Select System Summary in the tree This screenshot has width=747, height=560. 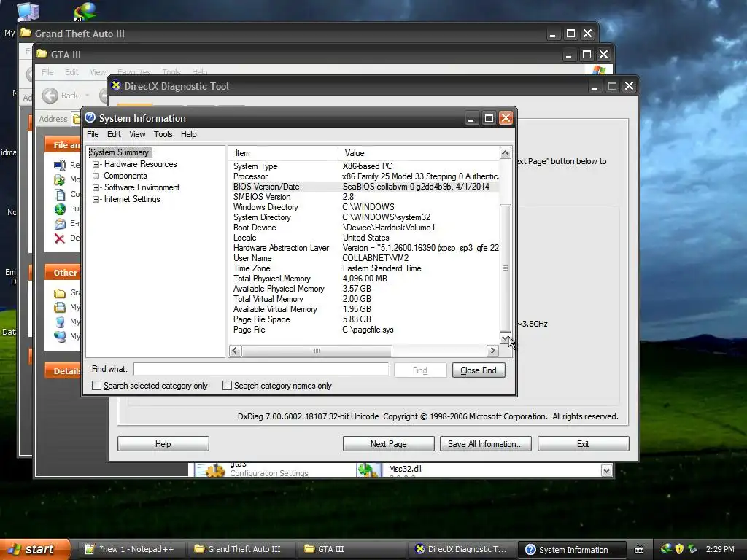pos(120,152)
